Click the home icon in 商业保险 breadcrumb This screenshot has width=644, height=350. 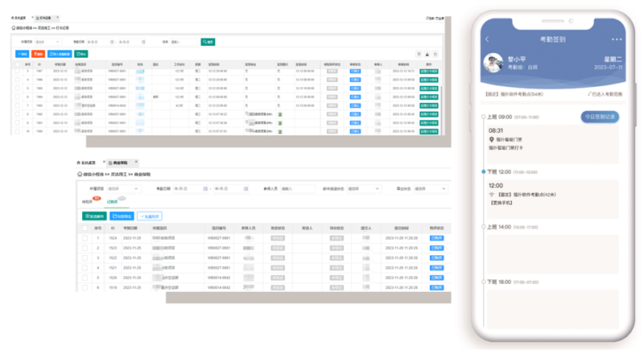(79, 174)
